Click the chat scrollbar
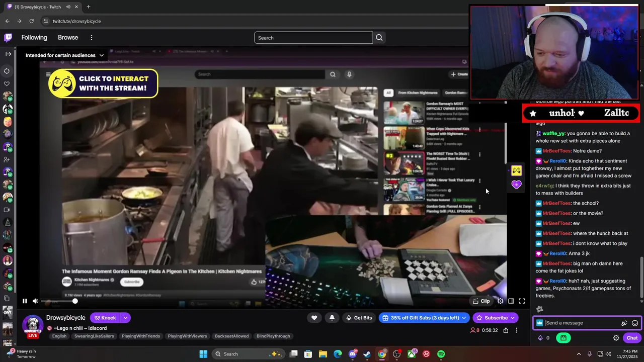The image size is (644, 362). click(641, 277)
